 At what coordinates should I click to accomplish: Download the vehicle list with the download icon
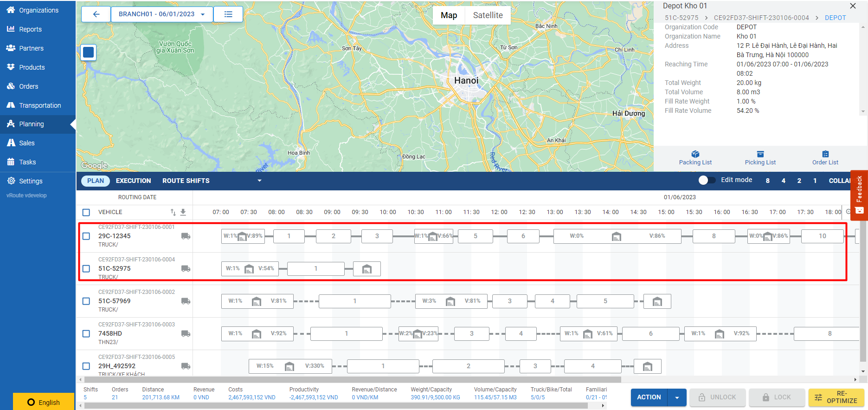(x=183, y=212)
